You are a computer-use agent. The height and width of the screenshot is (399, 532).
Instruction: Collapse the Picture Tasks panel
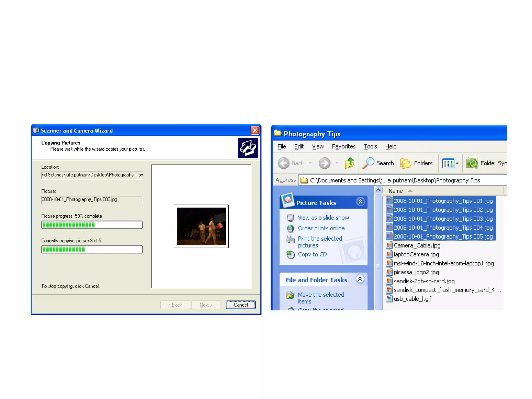pyautogui.click(x=360, y=202)
